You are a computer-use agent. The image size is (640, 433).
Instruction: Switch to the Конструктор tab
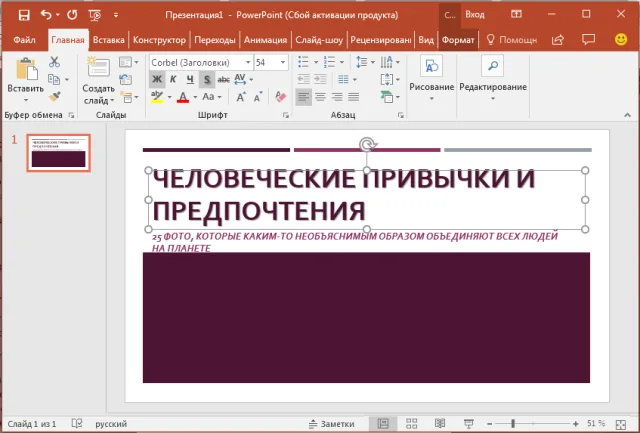(159, 40)
